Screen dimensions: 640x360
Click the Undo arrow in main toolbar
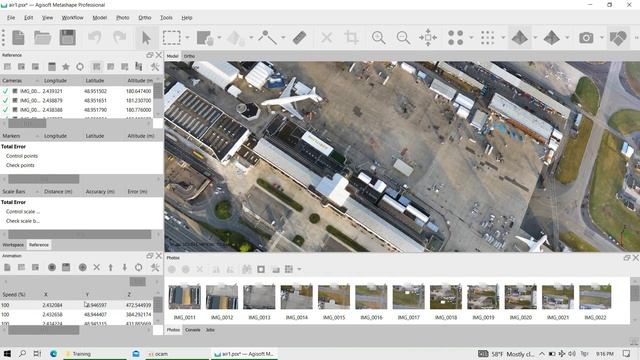point(95,38)
